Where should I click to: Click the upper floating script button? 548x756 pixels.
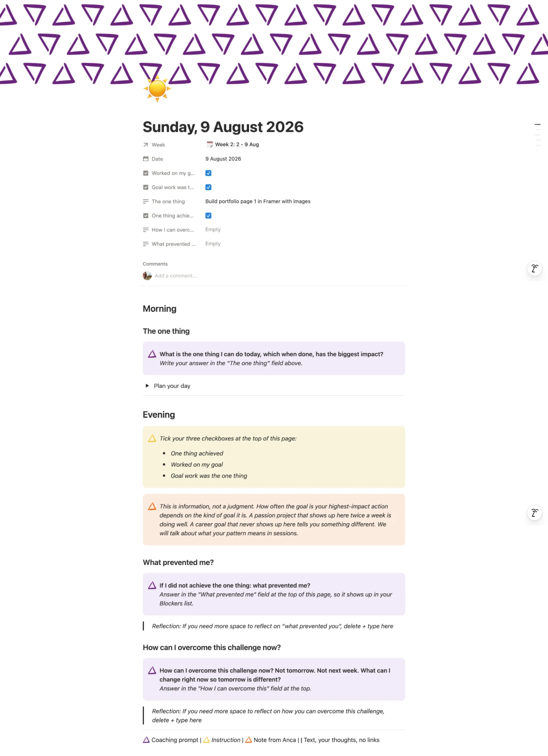(535, 269)
